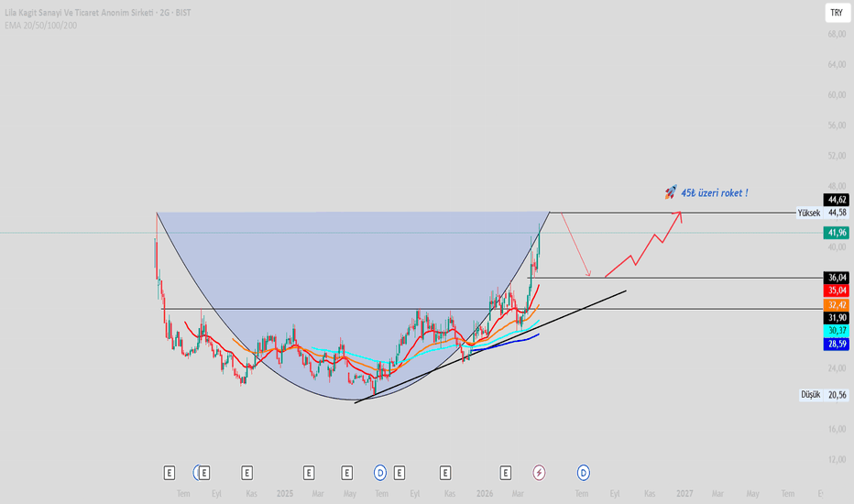This screenshot has width=854, height=504.
Task: Click the green 41,96 current price label
Action: point(837,233)
